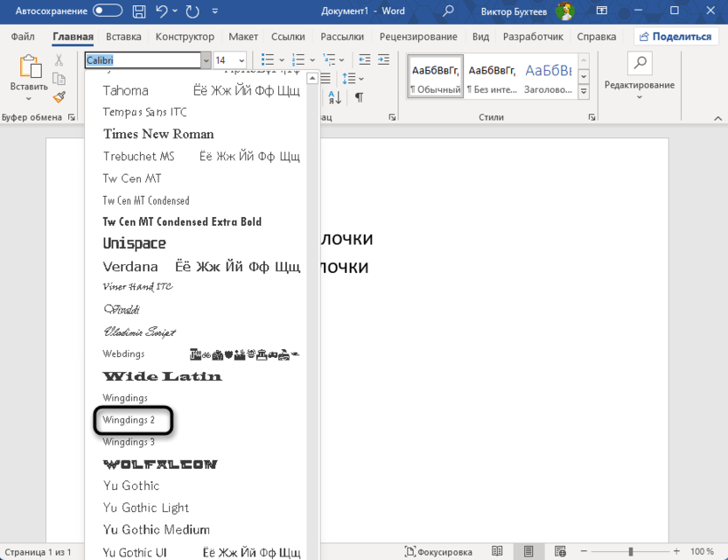Select Web Layout view icon
Viewport: 728px width, 560px height.
[560, 551]
